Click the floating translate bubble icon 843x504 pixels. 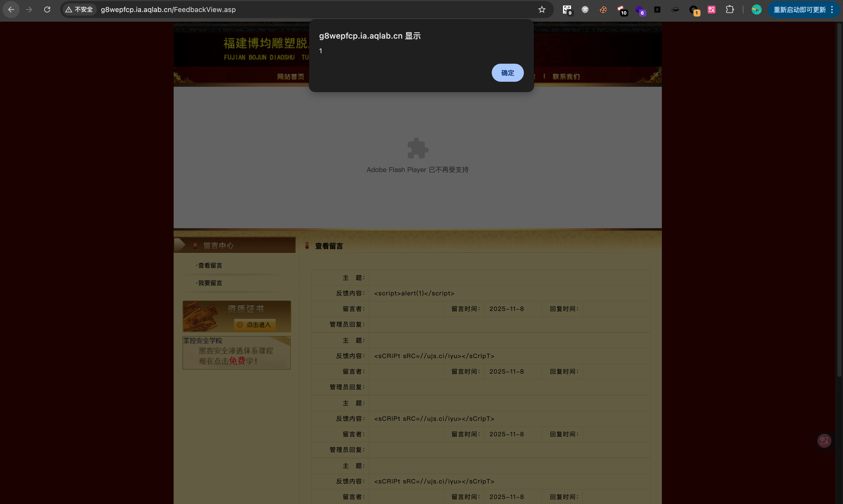click(824, 441)
